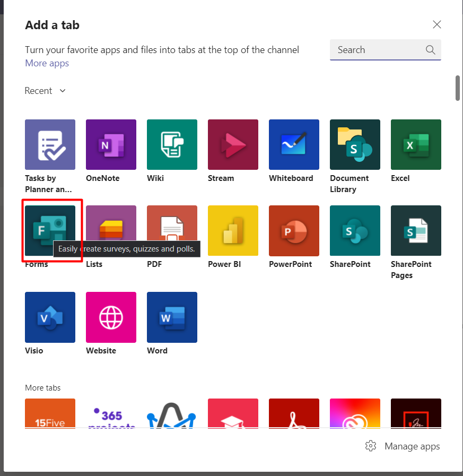Select the Lists app tile

click(x=111, y=230)
